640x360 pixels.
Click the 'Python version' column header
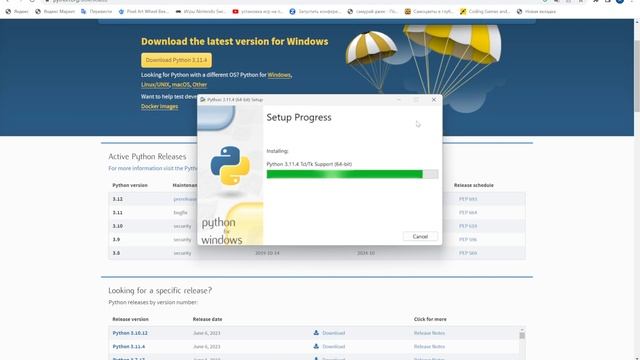[x=130, y=185]
